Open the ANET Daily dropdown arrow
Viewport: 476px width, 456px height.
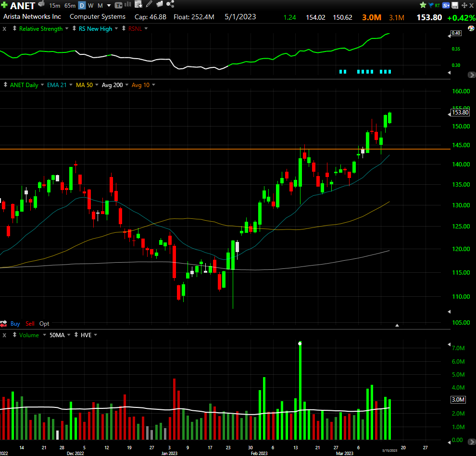tap(42, 85)
